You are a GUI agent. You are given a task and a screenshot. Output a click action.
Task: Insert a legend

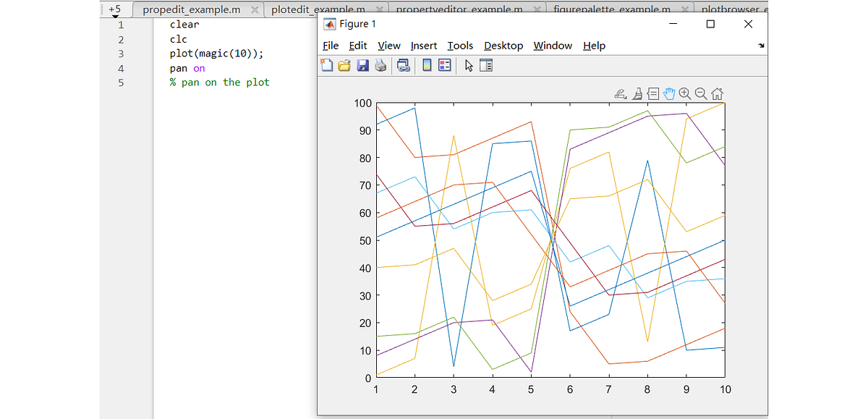[x=445, y=65]
